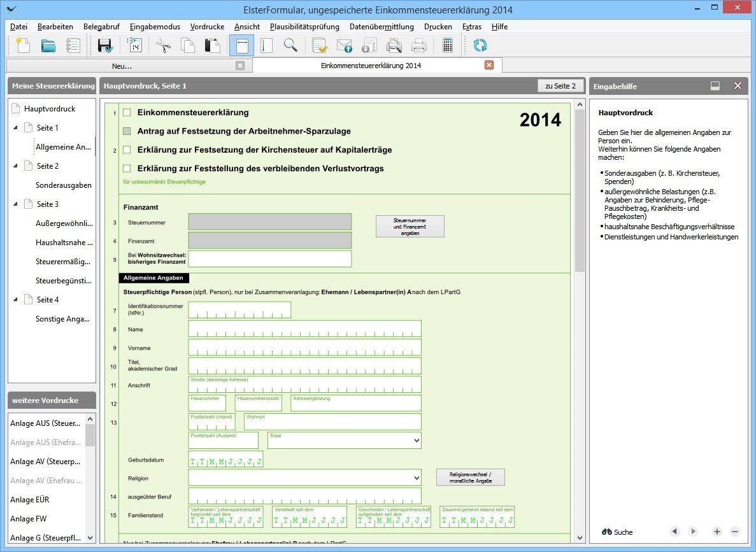This screenshot has height=552, width=756.
Task: Click the notebook list toolbar icon
Action: (73, 46)
